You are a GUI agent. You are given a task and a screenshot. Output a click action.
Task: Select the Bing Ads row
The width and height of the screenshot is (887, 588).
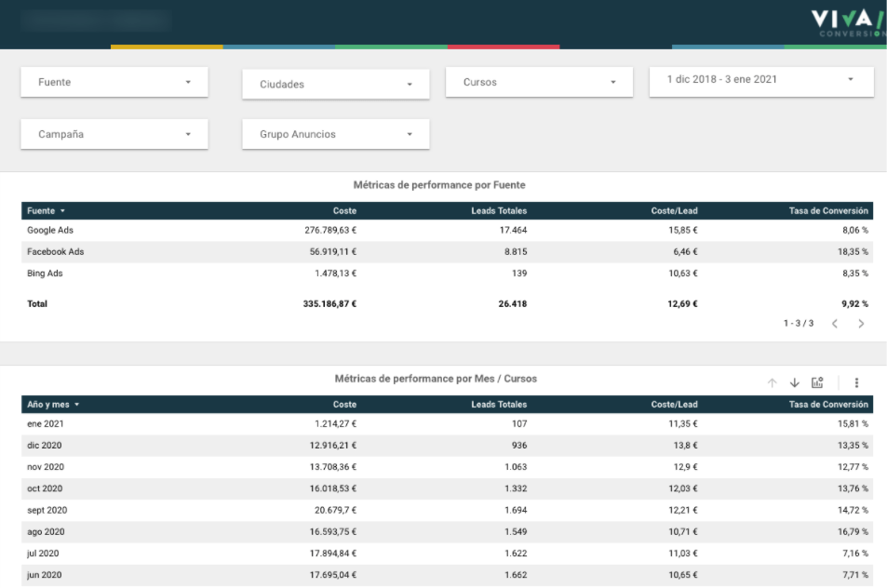click(x=447, y=274)
